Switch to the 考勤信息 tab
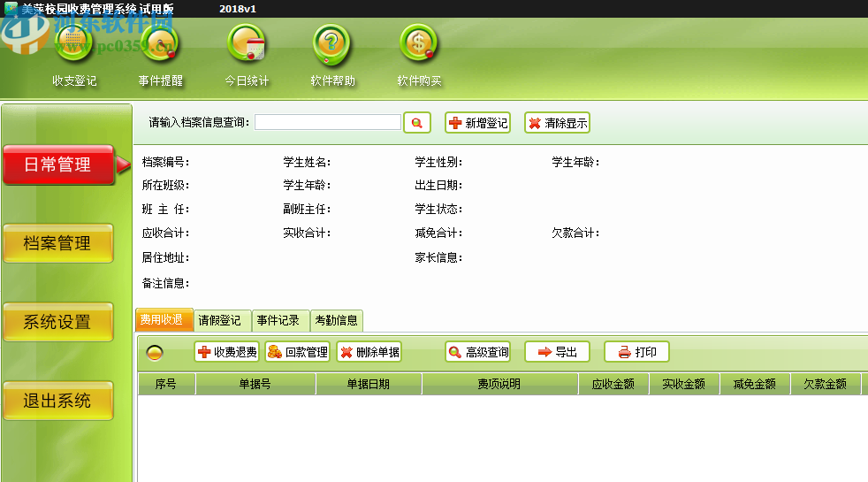 tap(336, 320)
